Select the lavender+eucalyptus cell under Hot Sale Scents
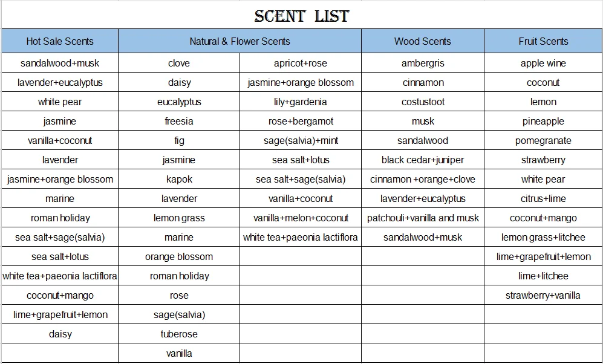The width and height of the screenshot is (603, 364). (x=60, y=82)
